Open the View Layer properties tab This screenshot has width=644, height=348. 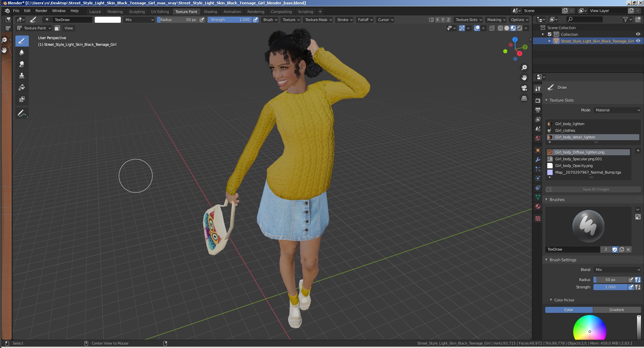538,119
